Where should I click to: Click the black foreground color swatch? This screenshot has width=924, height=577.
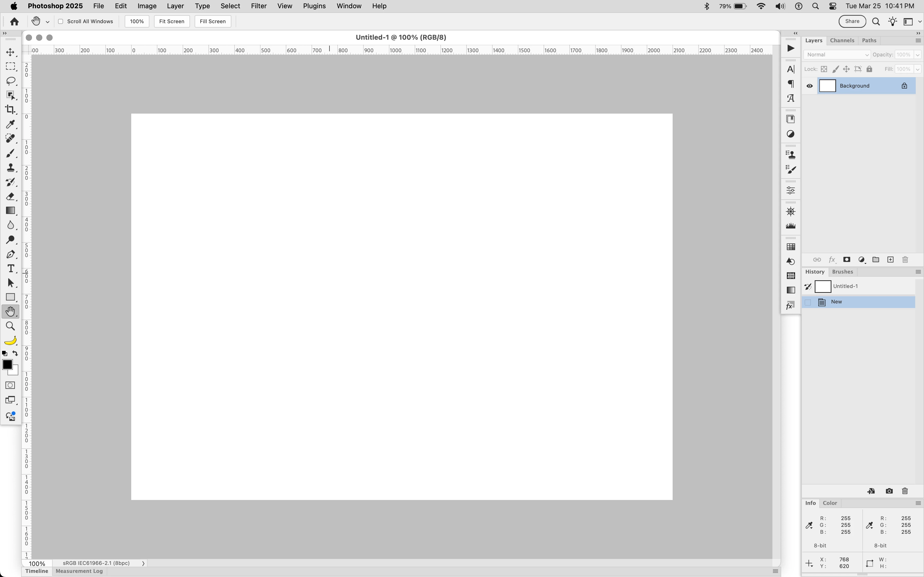tap(7, 365)
